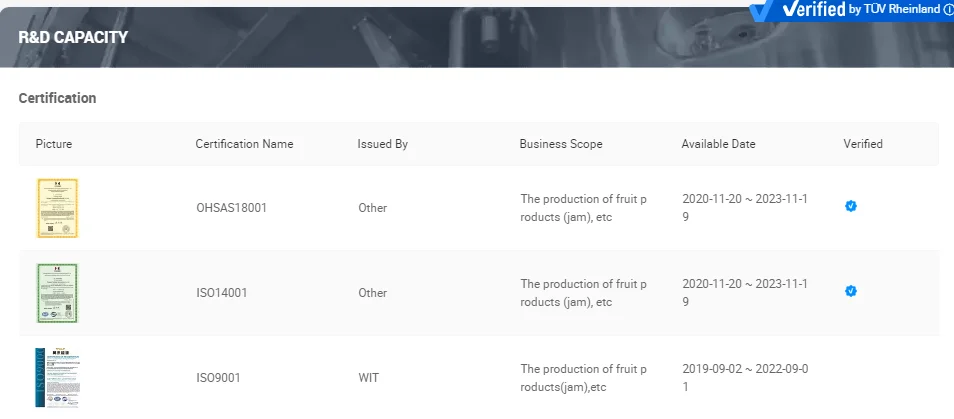Click the Picture column header
Screen dimensions: 954x419
tap(54, 144)
